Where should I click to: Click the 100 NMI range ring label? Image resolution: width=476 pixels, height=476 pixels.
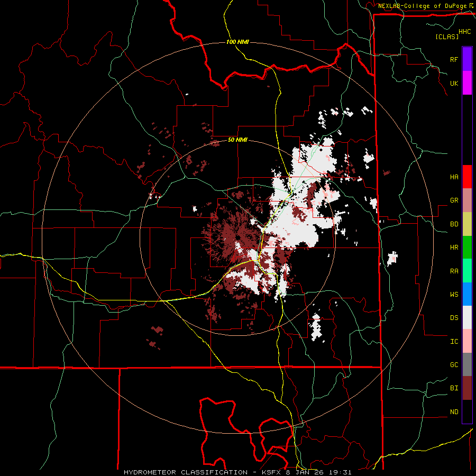tap(237, 42)
